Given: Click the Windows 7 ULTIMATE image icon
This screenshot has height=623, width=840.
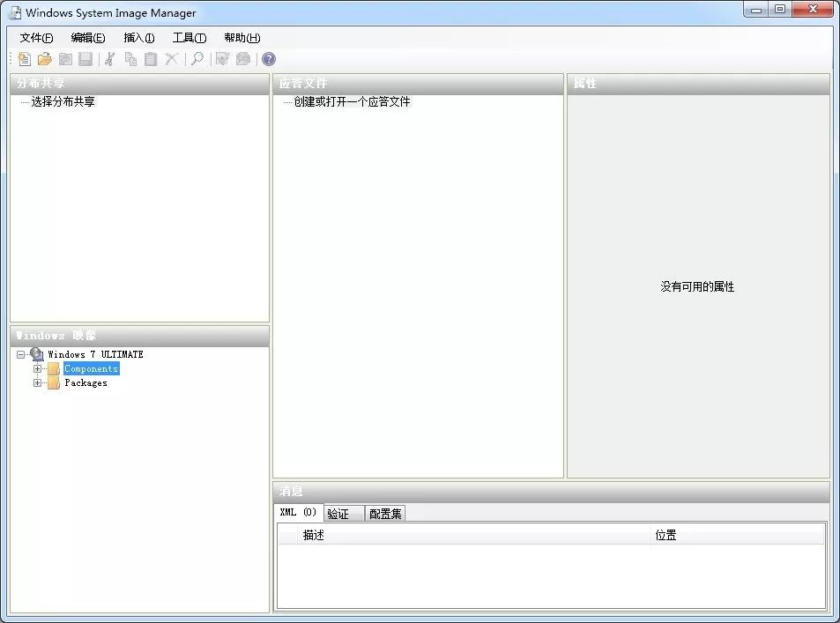Looking at the screenshot, I should 37,354.
